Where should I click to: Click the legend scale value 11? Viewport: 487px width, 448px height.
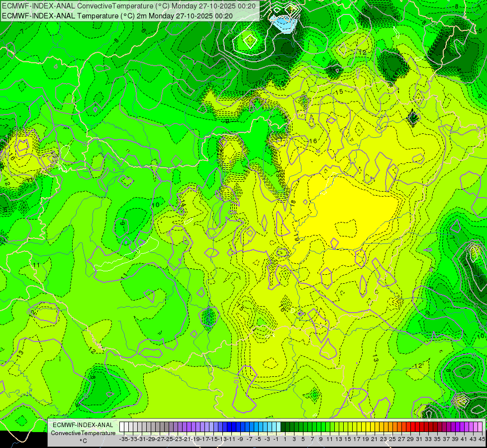click(x=329, y=439)
